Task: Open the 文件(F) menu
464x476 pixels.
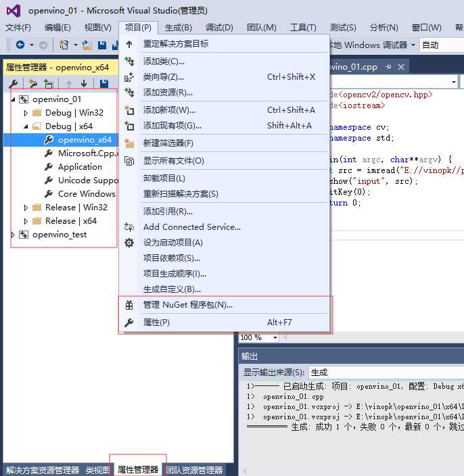Action: click(18, 28)
